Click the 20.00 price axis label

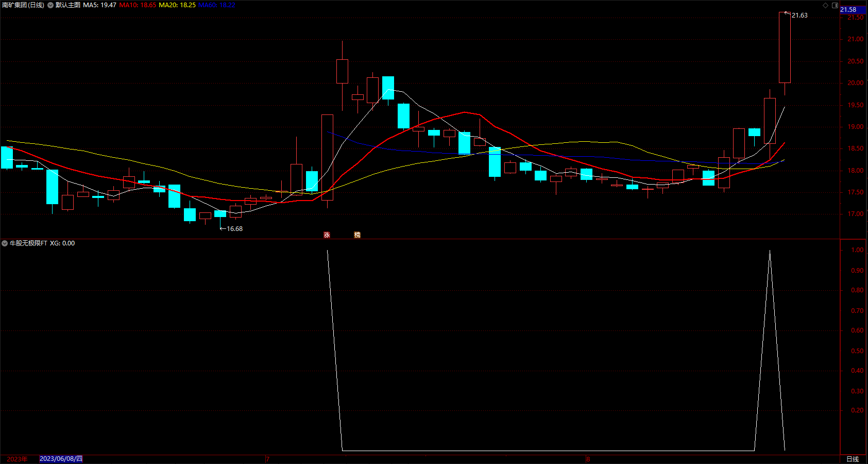pyautogui.click(x=856, y=83)
